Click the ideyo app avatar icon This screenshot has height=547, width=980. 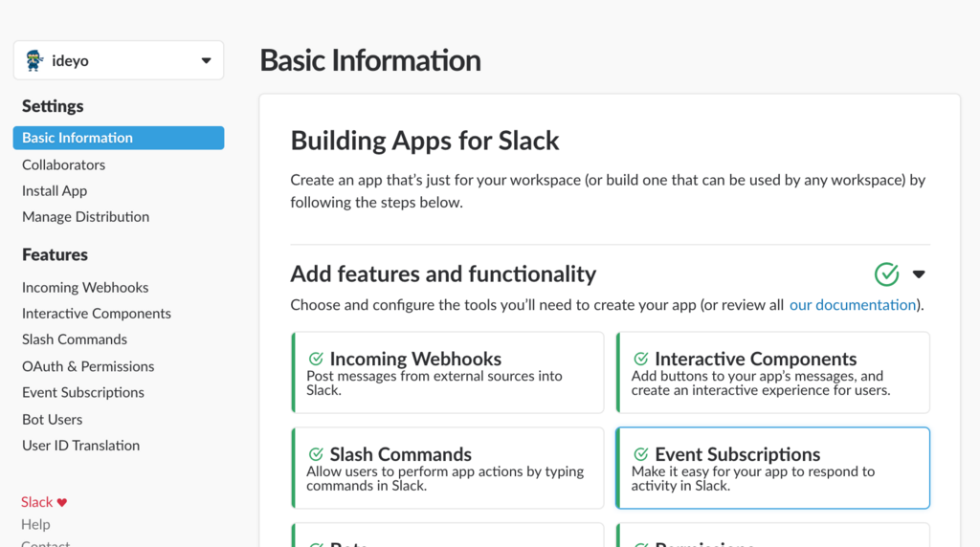click(33, 60)
